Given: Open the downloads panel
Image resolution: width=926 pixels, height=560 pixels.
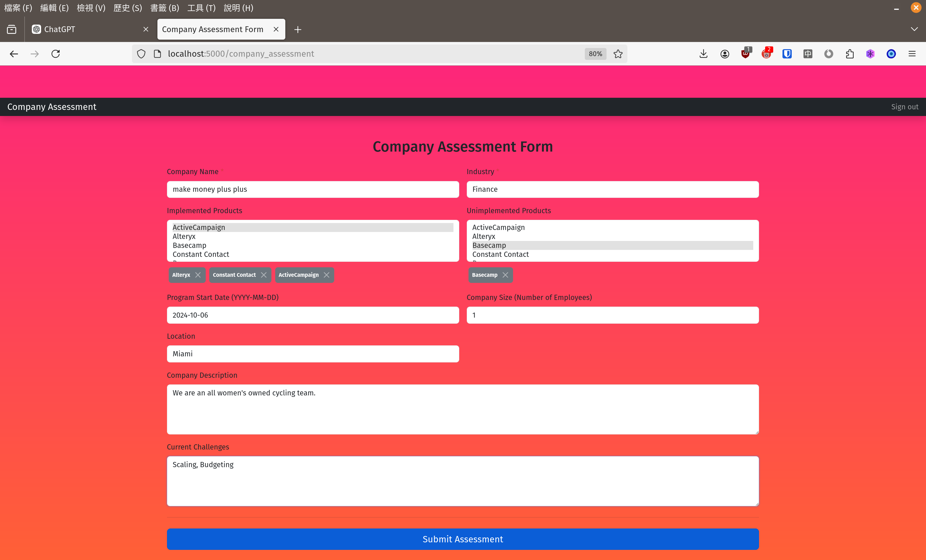Looking at the screenshot, I should coord(703,54).
